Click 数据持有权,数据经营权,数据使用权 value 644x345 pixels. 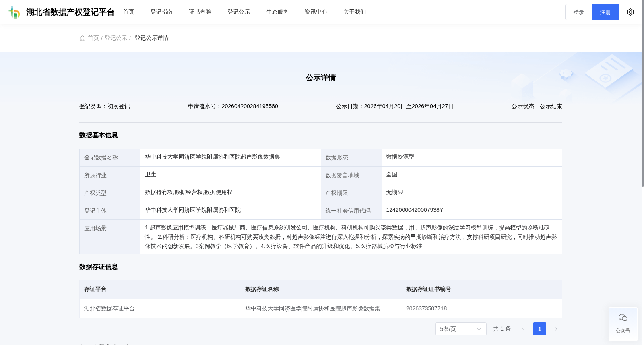(x=188, y=192)
